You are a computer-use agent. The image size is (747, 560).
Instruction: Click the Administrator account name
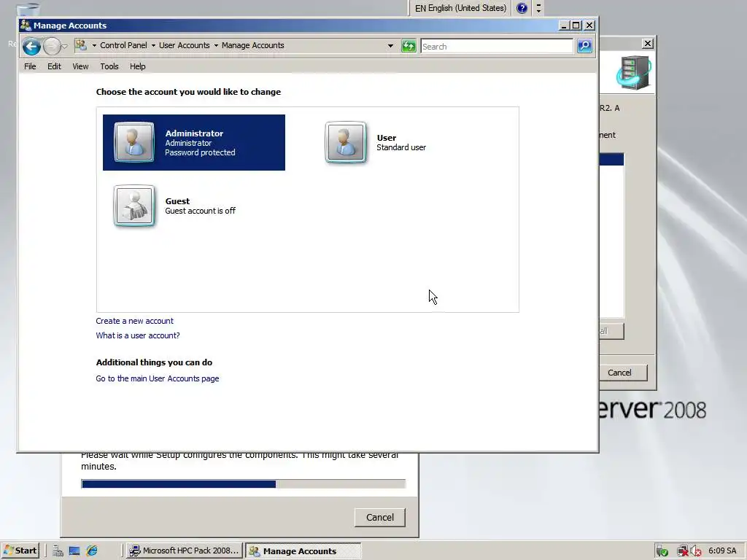(x=194, y=133)
